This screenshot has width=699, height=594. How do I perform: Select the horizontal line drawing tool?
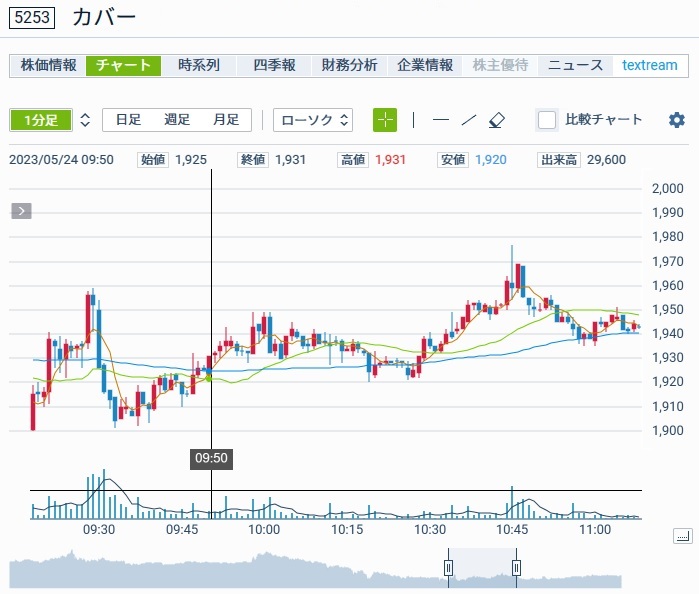(441, 120)
